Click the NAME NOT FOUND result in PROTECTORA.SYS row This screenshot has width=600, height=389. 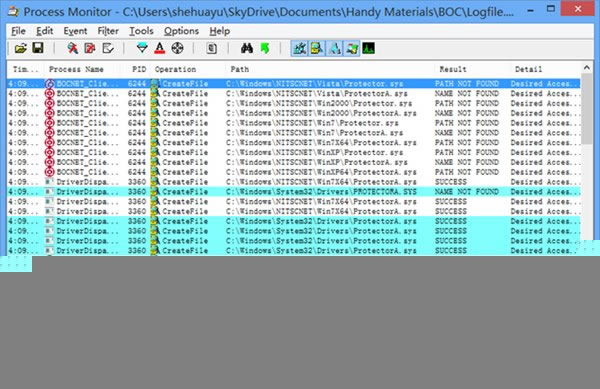click(x=467, y=192)
